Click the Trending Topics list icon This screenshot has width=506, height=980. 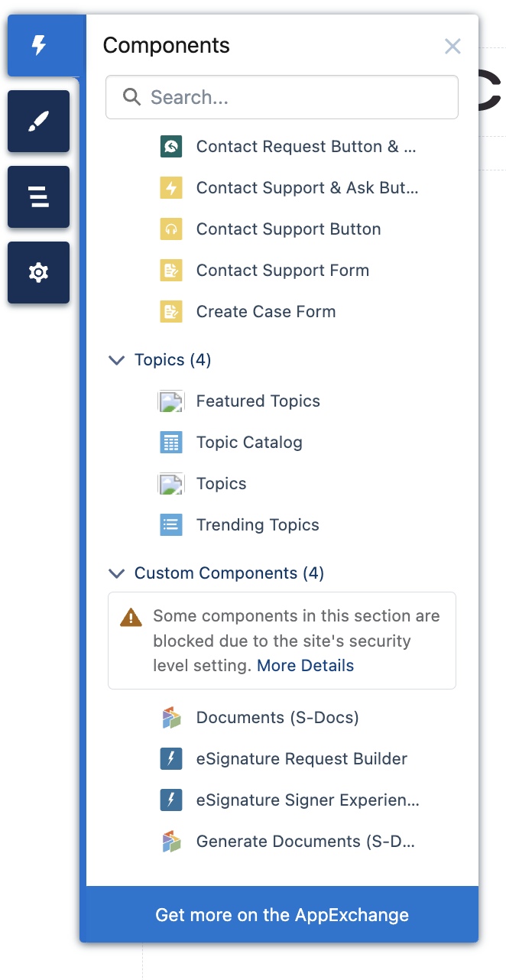171,524
